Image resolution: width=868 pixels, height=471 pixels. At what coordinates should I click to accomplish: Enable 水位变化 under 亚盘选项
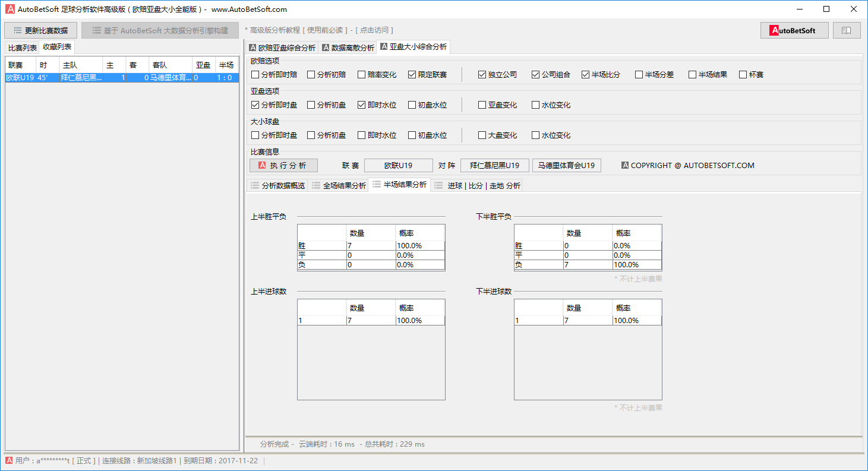551,105
